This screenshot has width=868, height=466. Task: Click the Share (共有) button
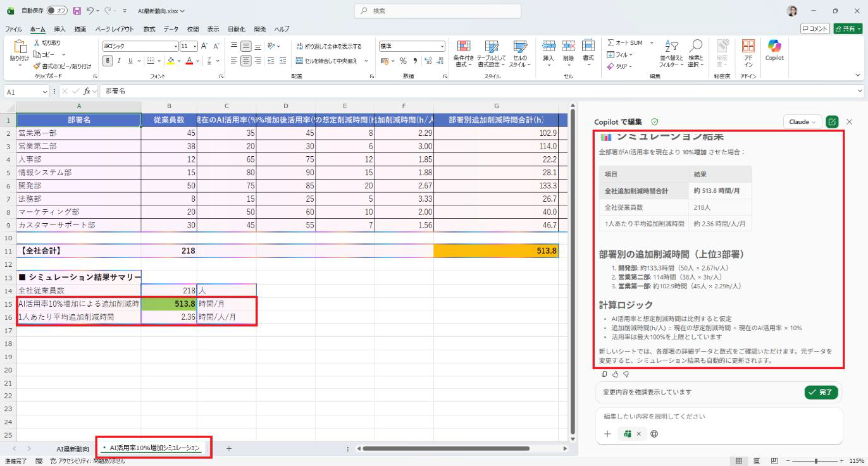point(847,28)
